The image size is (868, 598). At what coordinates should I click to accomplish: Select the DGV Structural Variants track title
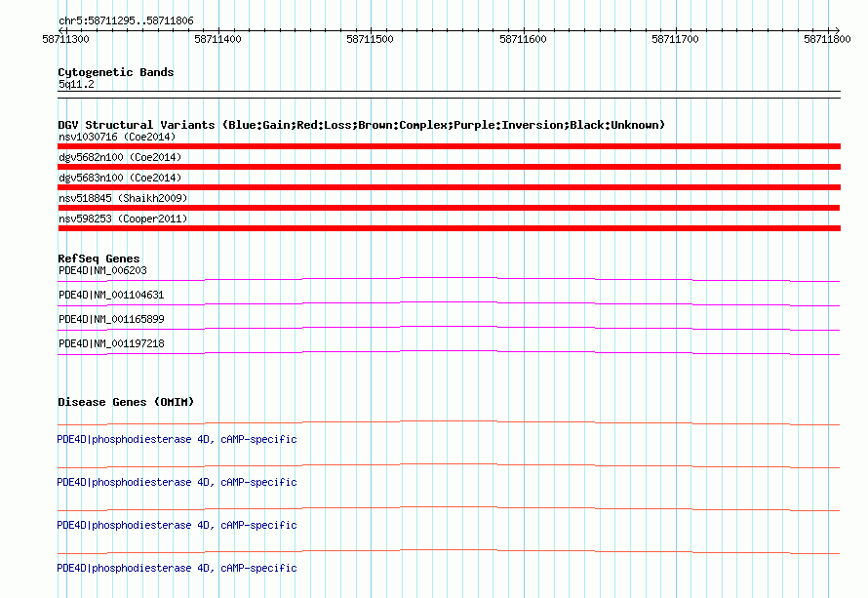pos(362,125)
